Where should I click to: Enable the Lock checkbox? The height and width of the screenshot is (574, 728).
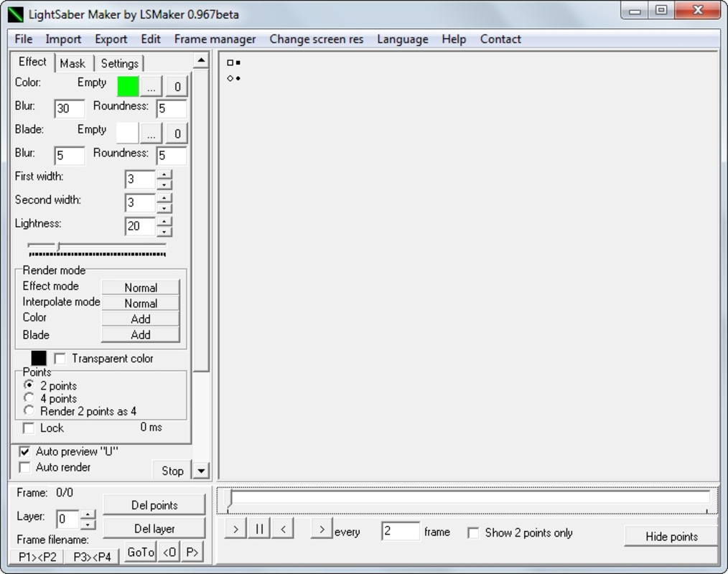(x=29, y=428)
